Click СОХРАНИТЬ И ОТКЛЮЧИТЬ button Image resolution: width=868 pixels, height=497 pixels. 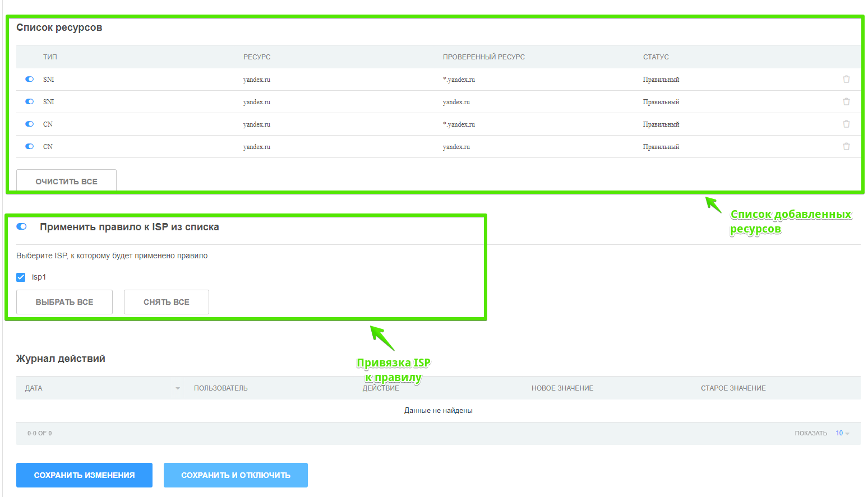236,475
